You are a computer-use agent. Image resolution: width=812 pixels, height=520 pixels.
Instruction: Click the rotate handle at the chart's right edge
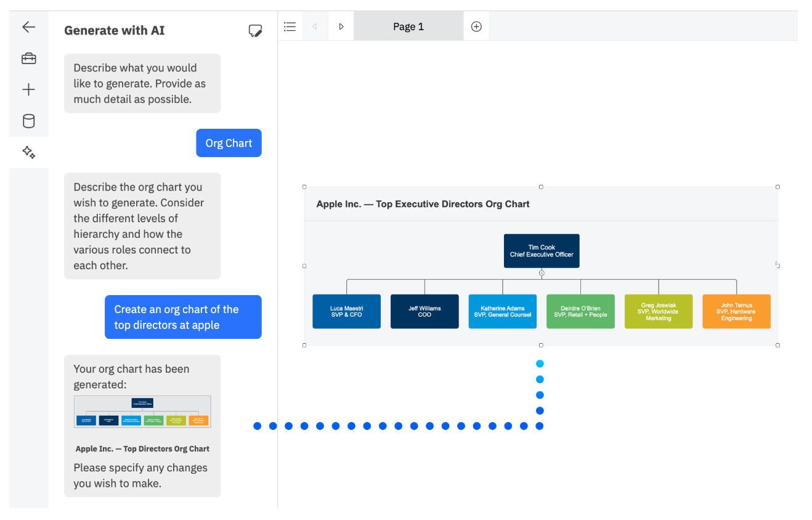(778, 265)
